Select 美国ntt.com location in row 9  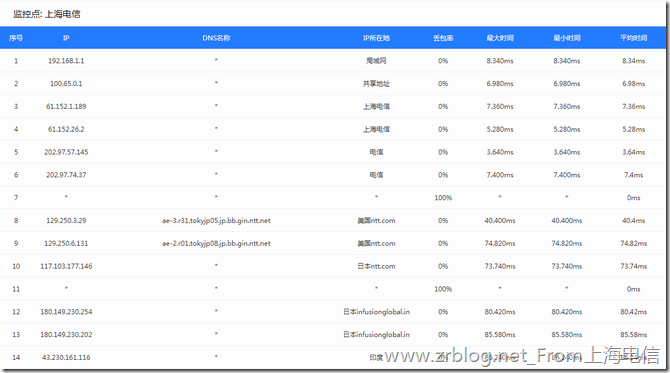[x=376, y=244]
